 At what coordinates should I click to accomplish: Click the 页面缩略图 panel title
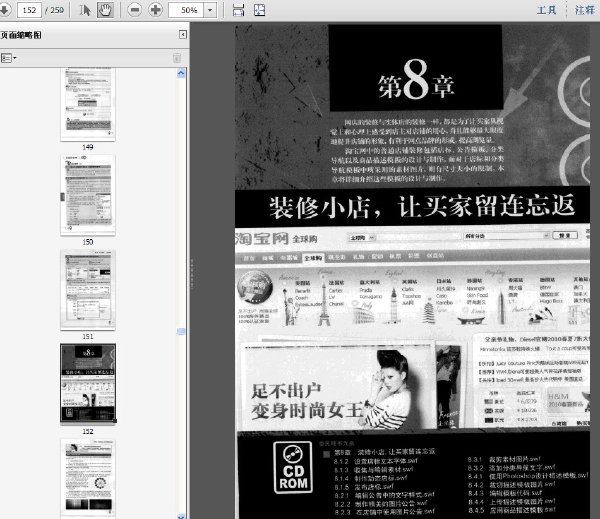(21, 35)
